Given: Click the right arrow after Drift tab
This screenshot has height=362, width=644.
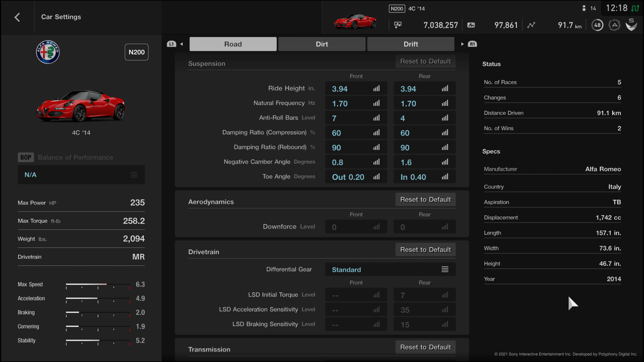Looking at the screenshot, I should point(462,44).
